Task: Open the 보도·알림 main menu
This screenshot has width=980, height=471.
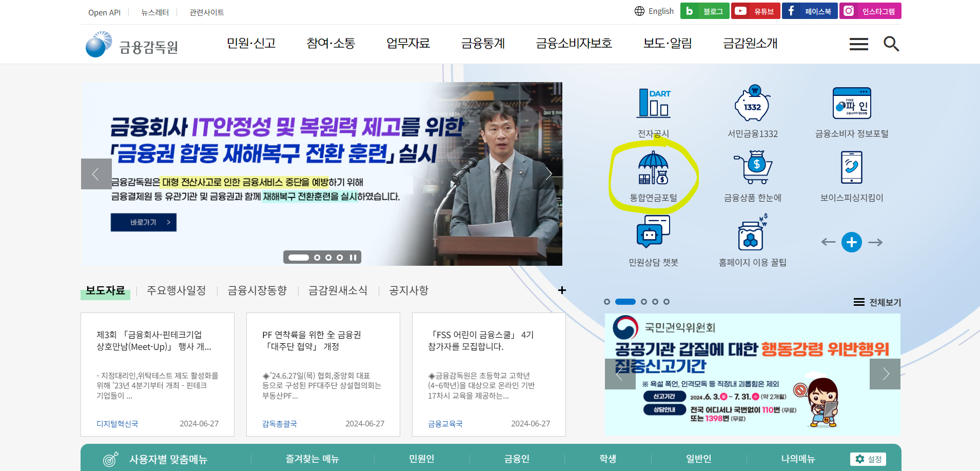Action: tap(668, 44)
